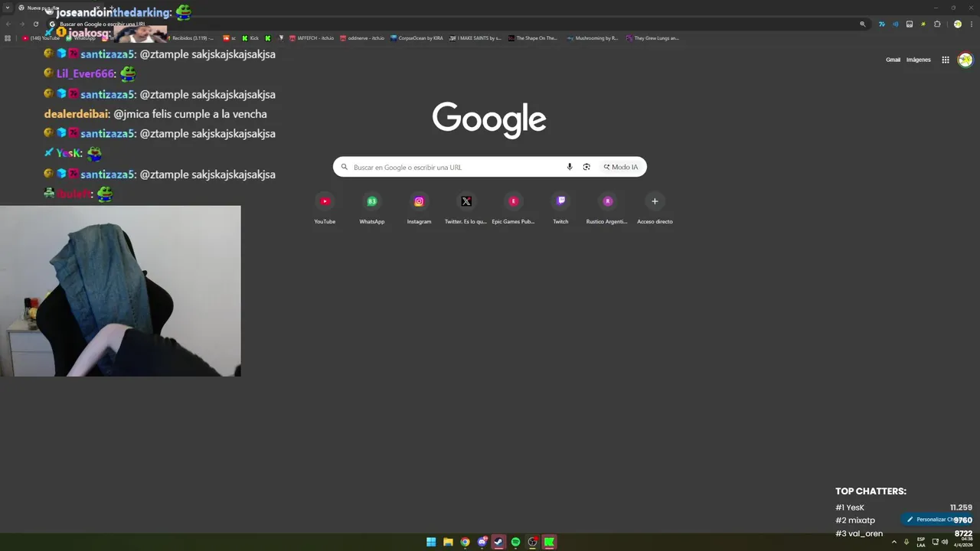Image resolution: width=980 pixels, height=551 pixels.
Task: Open the ESP LAA language switcher
Action: (921, 542)
